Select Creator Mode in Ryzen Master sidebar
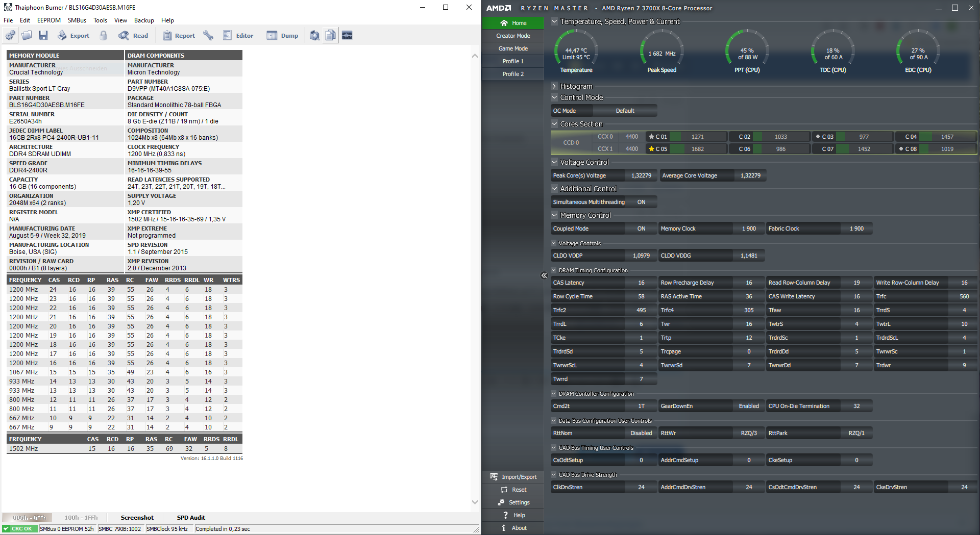This screenshot has width=980, height=535. point(513,36)
